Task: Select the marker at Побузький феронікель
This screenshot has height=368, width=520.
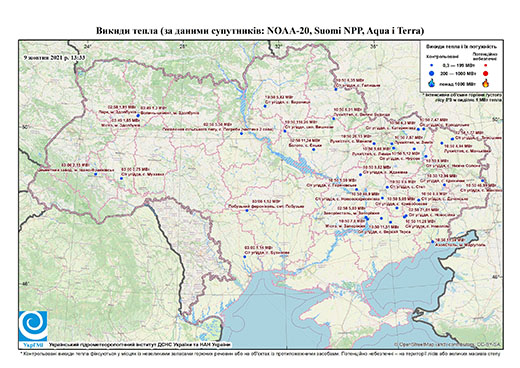Action: coord(247,211)
